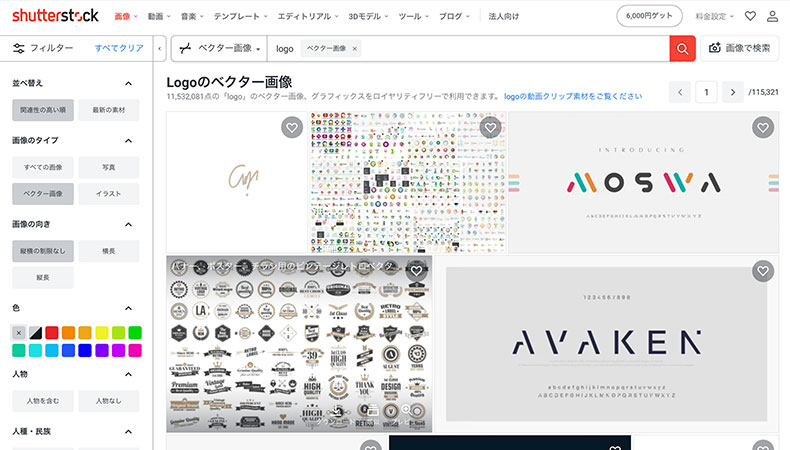Viewport: 790px width, 450px height.
Task: Collapse the 画像の向き section
Action: 128,224
